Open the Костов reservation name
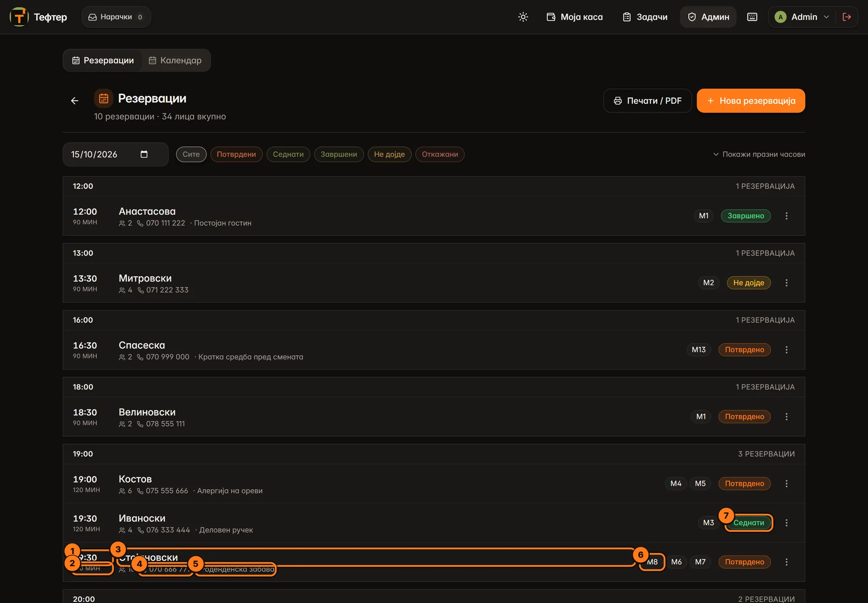The height and width of the screenshot is (603, 868). click(135, 479)
